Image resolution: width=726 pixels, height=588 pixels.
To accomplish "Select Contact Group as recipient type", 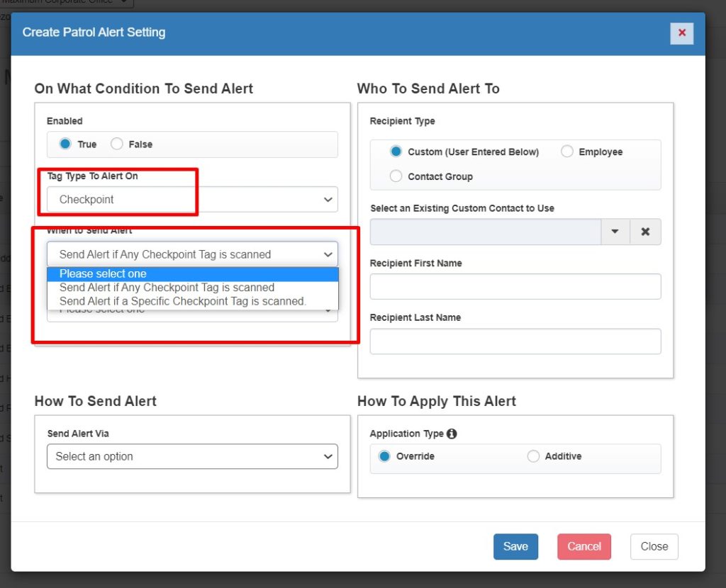I will (x=396, y=176).
